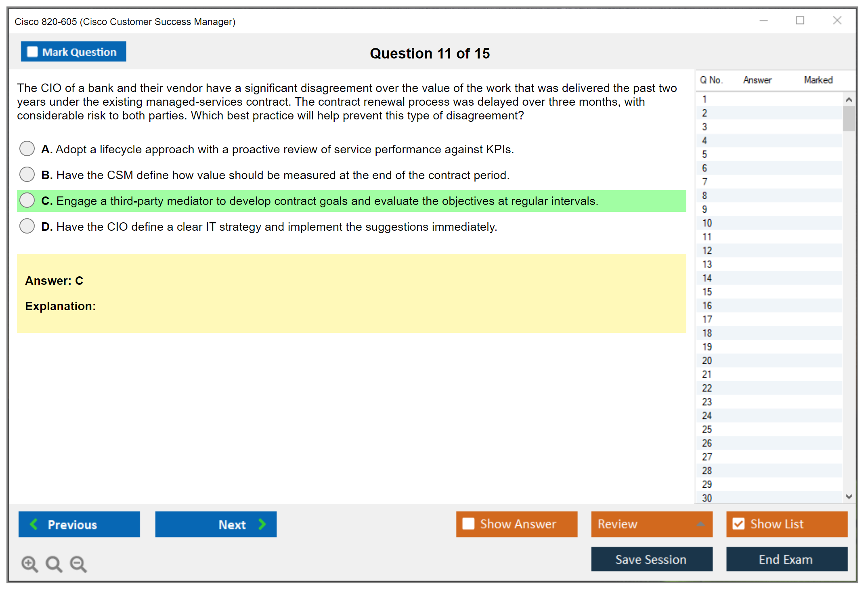Minimize the exam window

point(763,21)
